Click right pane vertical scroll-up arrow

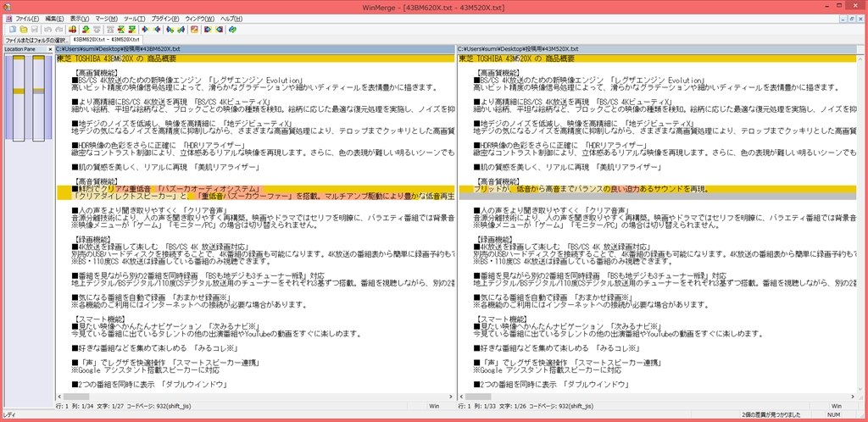point(860,58)
